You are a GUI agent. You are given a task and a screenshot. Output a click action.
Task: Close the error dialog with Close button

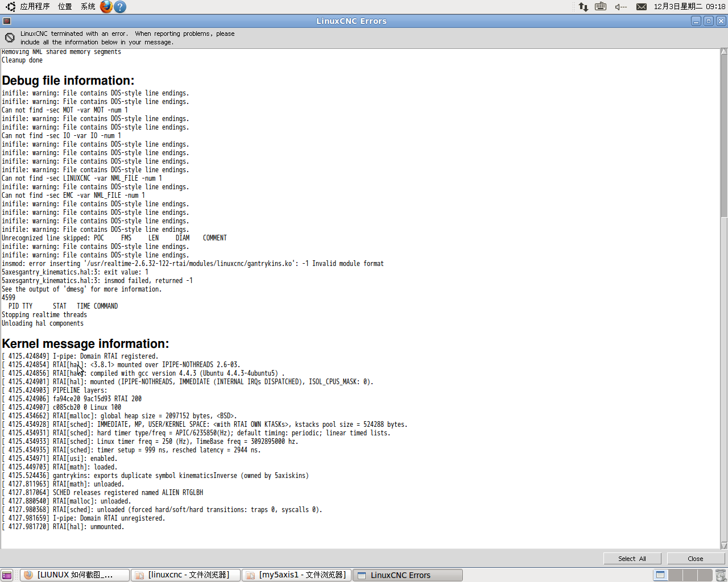(x=695, y=559)
